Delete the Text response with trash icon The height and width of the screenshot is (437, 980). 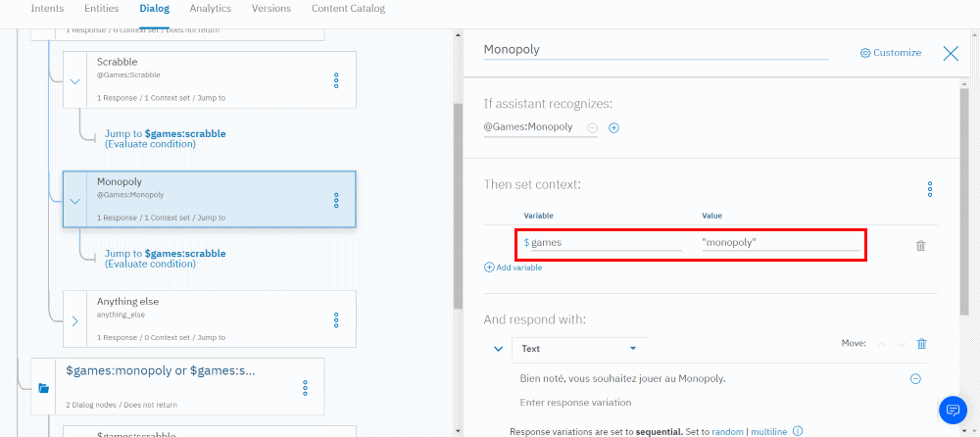[x=921, y=343]
